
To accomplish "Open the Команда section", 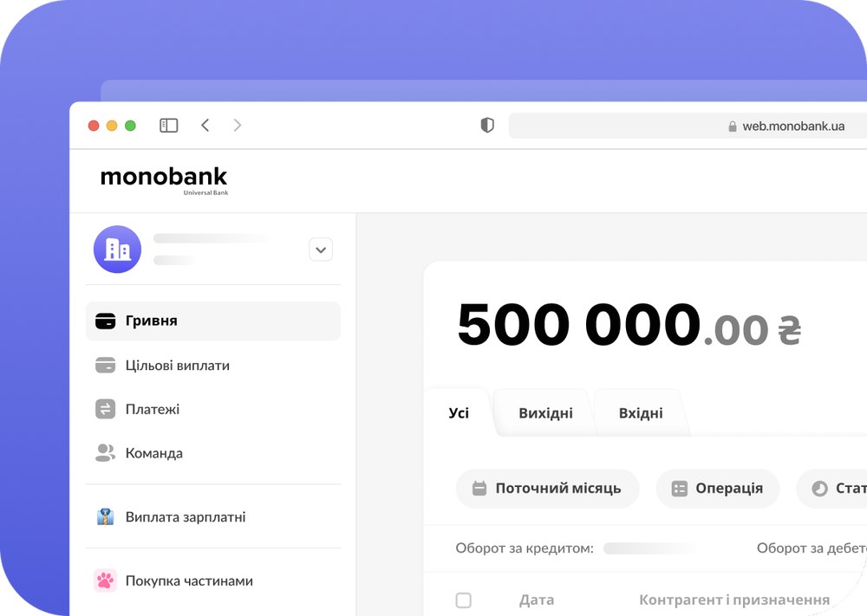I will click(x=213, y=453).
